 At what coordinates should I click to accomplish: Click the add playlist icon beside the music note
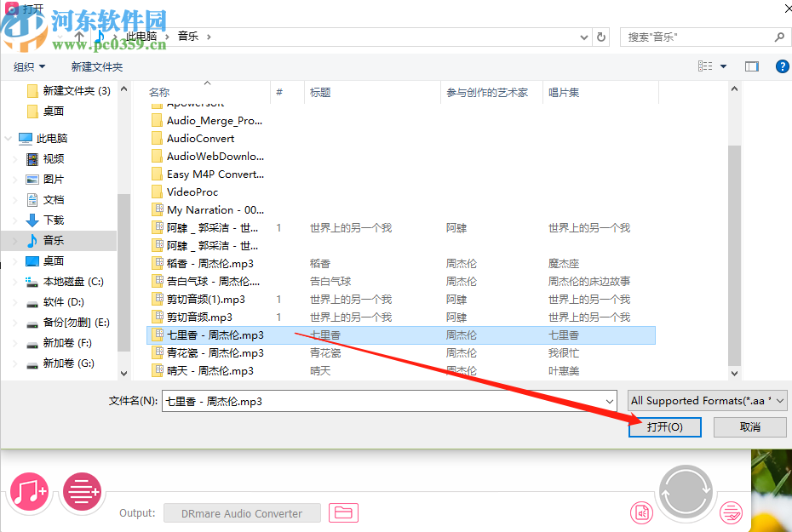point(82,492)
